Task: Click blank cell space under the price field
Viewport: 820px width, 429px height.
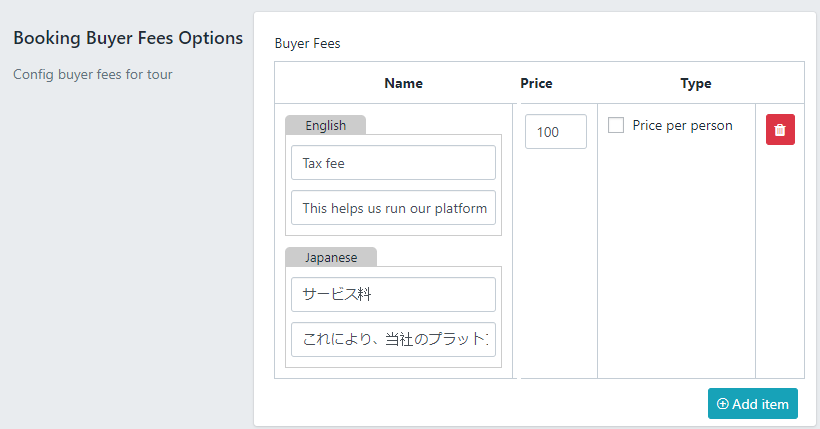Action: (555, 270)
